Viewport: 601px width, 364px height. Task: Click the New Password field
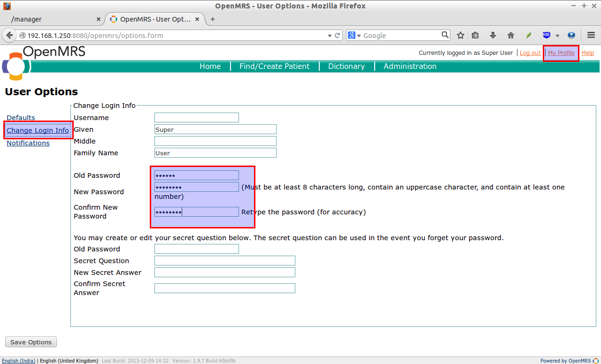197,187
